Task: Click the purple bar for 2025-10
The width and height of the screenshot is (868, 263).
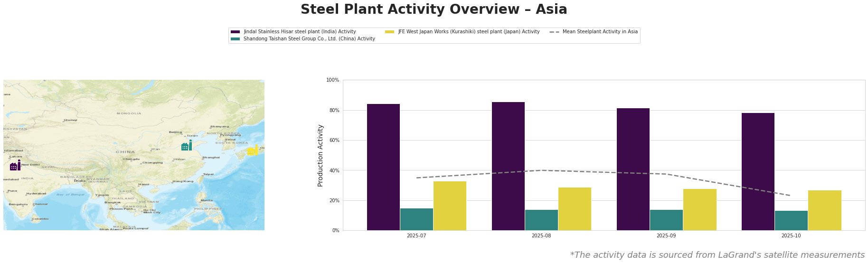Action: click(x=758, y=171)
